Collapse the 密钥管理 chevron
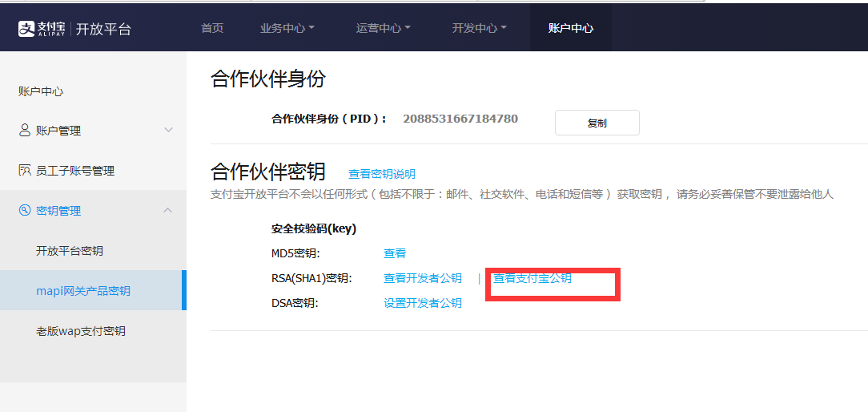The width and height of the screenshot is (868, 412). click(169, 210)
